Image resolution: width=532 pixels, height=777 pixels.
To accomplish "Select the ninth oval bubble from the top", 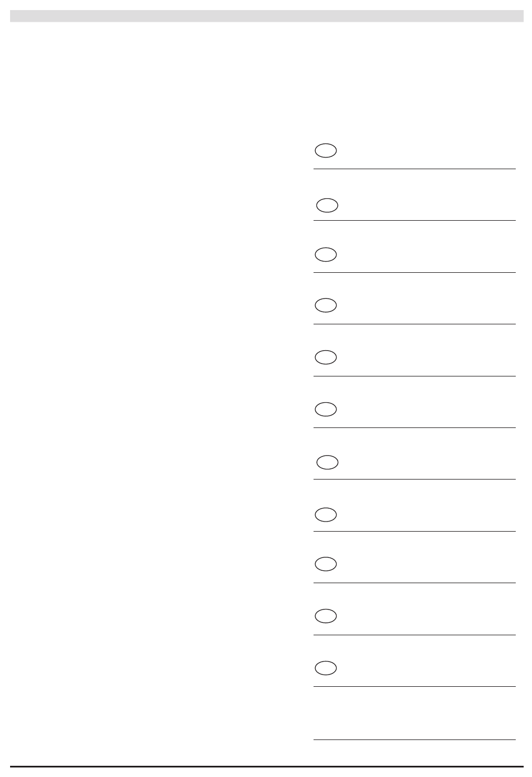I will tap(325, 564).
